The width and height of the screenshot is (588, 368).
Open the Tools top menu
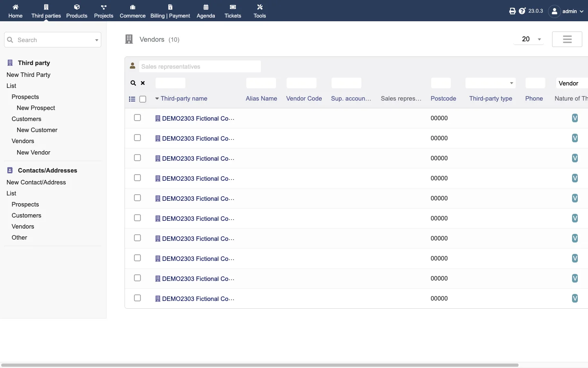click(x=260, y=11)
